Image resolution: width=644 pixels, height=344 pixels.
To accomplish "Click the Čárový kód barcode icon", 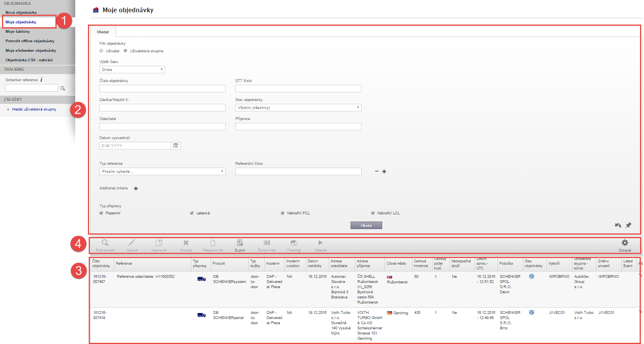I will [x=267, y=243].
